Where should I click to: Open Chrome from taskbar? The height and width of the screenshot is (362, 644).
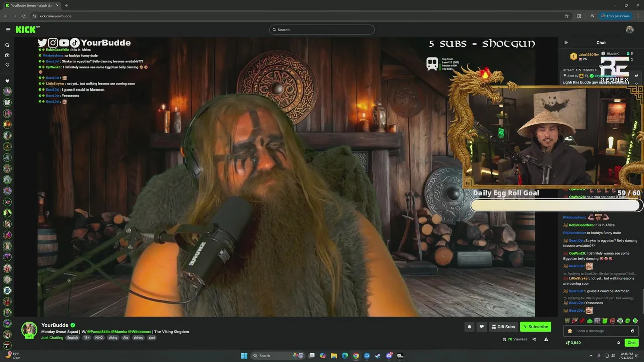click(356, 356)
